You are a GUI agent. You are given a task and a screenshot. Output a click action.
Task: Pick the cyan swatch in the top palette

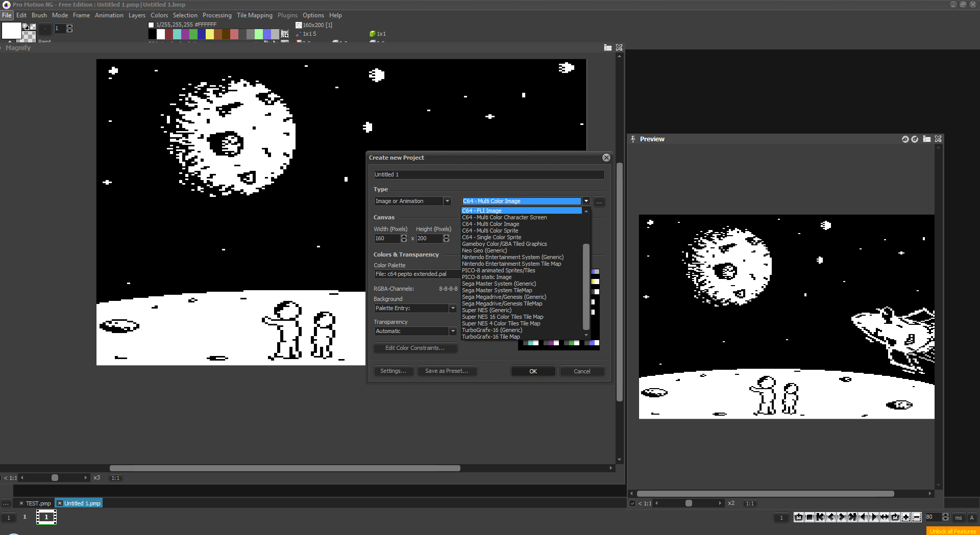tap(177, 34)
